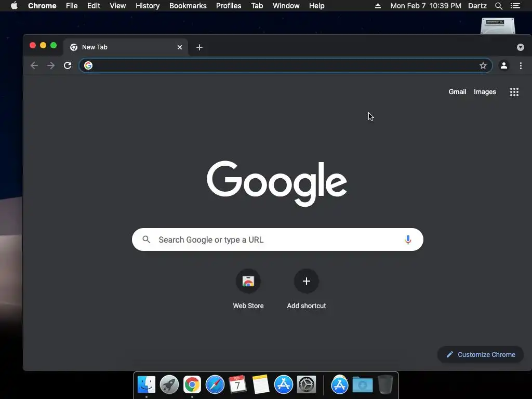
Task: Focus the Chrome address bar
Action: [x=286, y=65]
